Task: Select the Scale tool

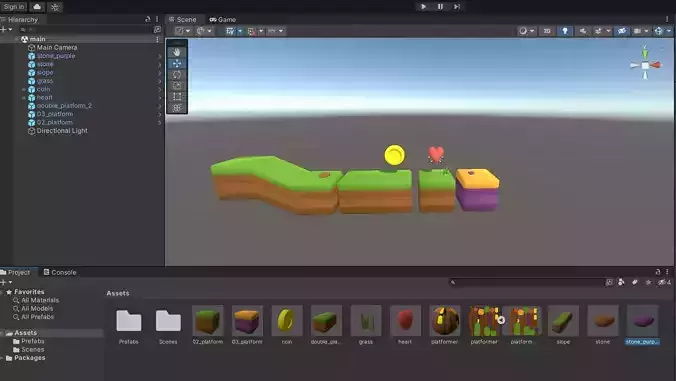Action: [177, 85]
